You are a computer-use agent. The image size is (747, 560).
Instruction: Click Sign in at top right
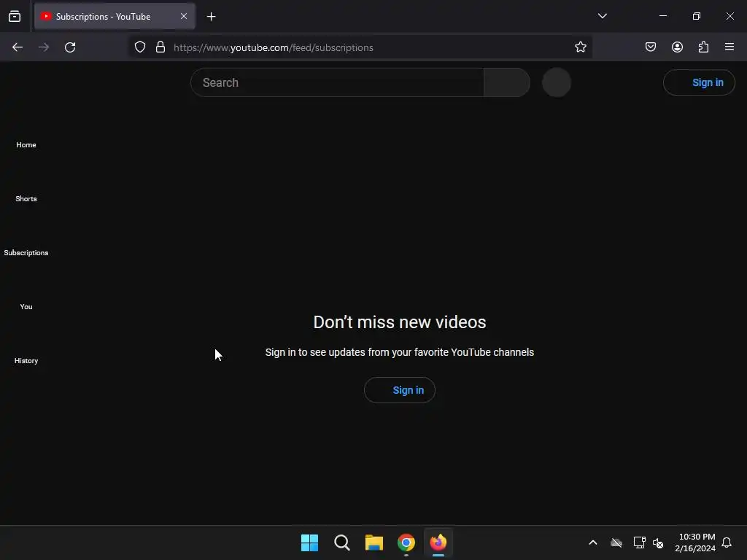(699, 82)
